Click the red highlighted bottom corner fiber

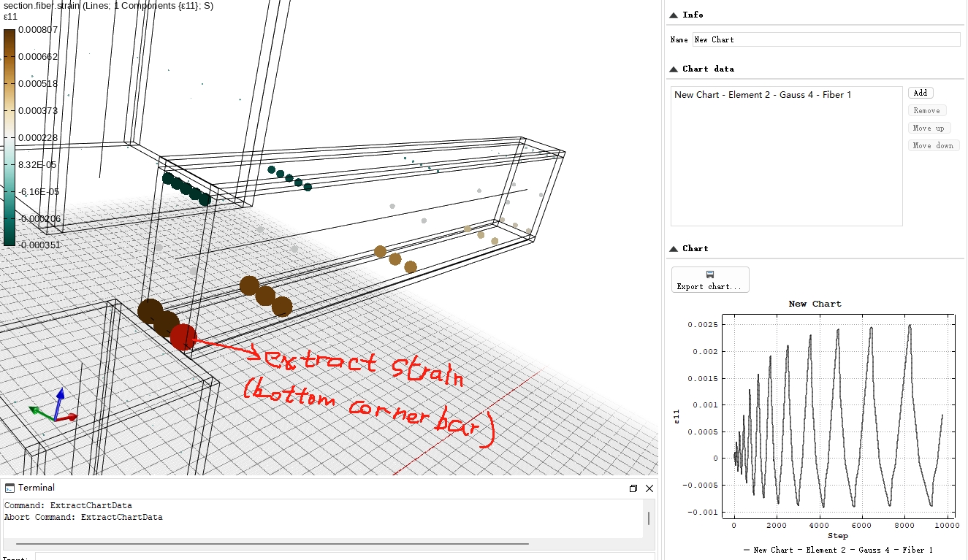183,337
